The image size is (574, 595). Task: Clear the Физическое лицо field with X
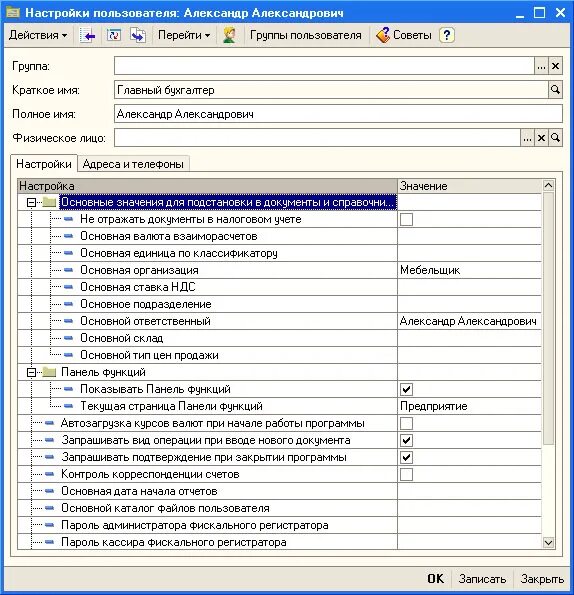[541, 138]
